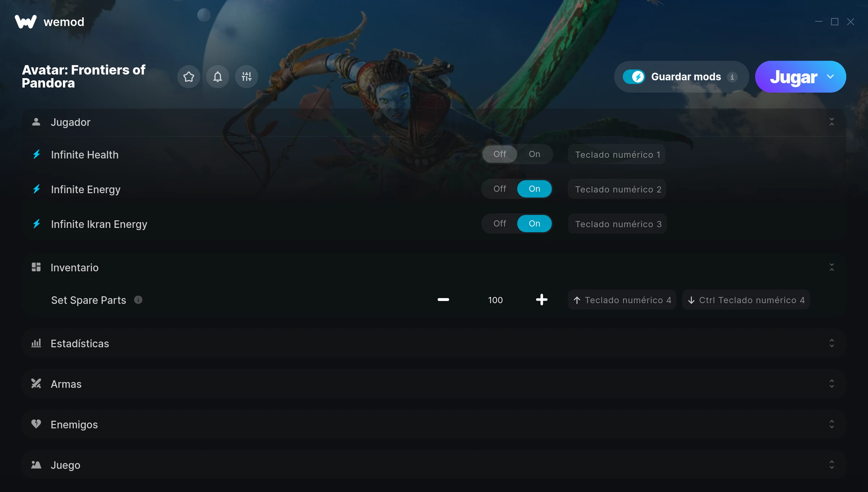Click the Armas crossed swords icon

[36, 383]
